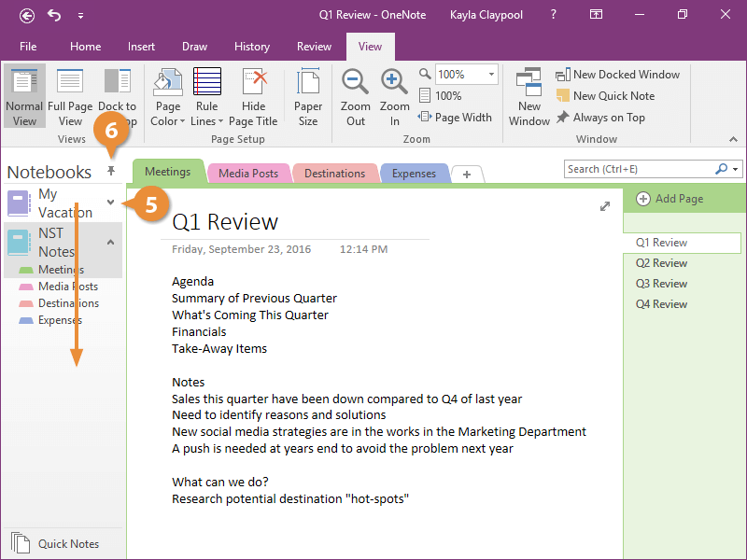Viewport: 747px width, 560px height.
Task: Switch to Full Page View
Action: [x=70, y=97]
